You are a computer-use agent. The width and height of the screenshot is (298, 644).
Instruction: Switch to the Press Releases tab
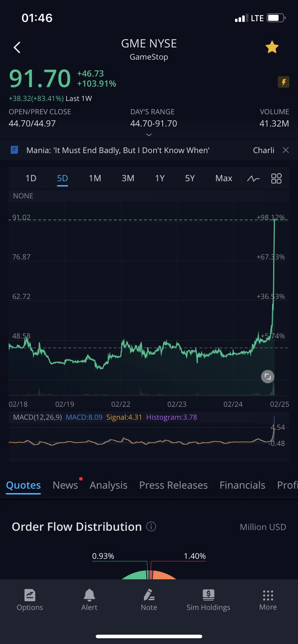pos(173,485)
